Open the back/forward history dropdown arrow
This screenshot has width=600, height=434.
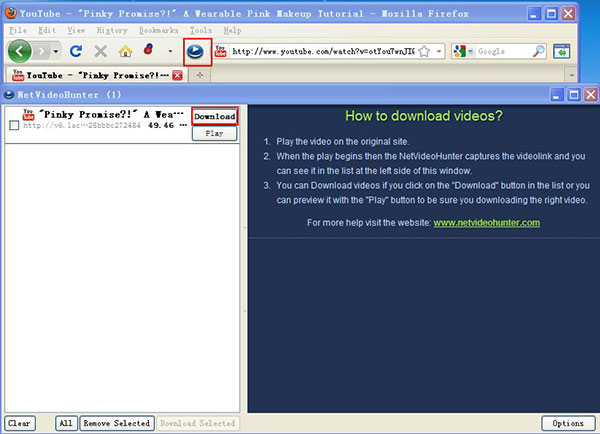(x=56, y=51)
